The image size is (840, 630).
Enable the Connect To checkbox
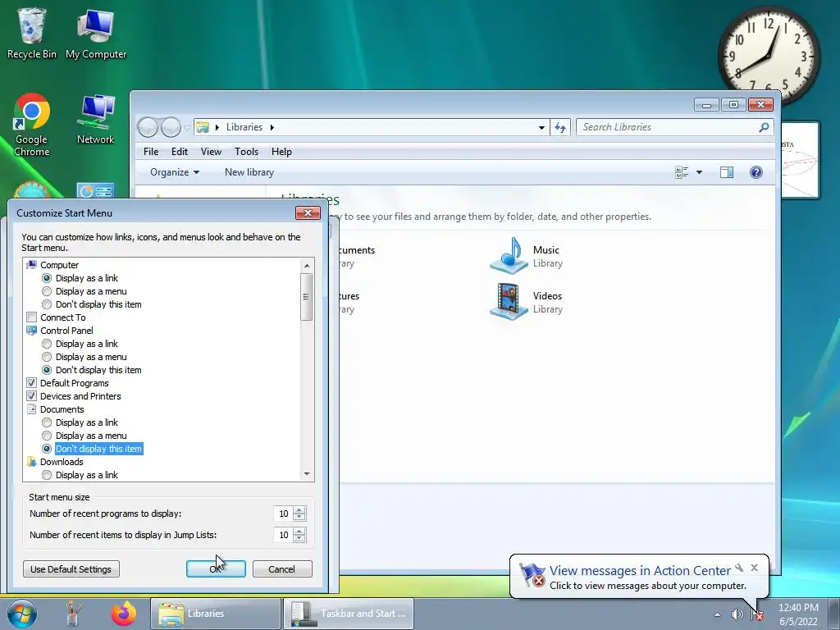tap(32, 317)
